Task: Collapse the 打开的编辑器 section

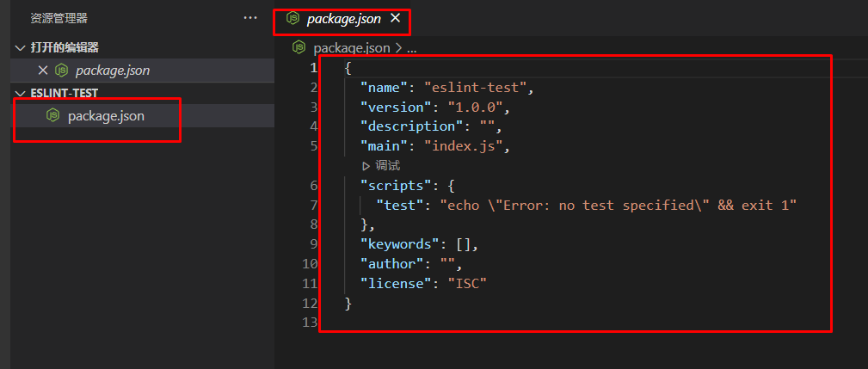Action: click(21, 48)
